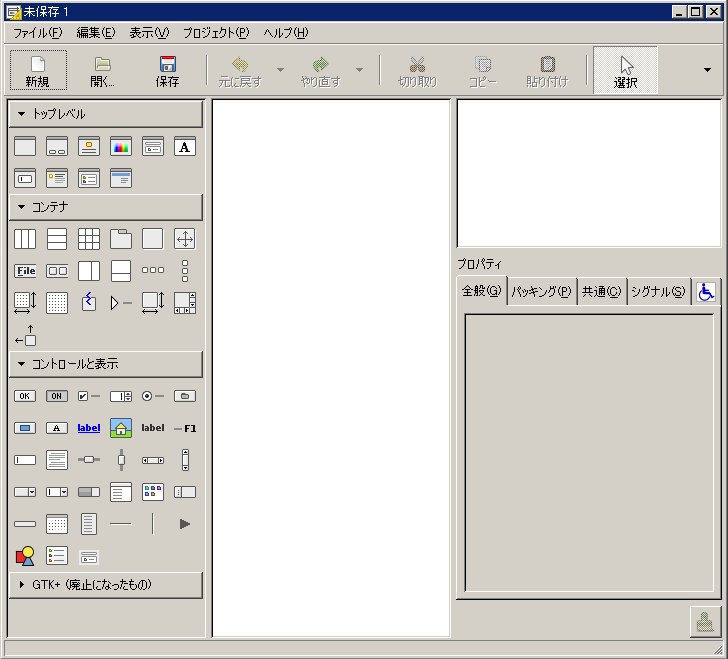
Task: Choose the Arrow widget icon
Action: (185, 524)
